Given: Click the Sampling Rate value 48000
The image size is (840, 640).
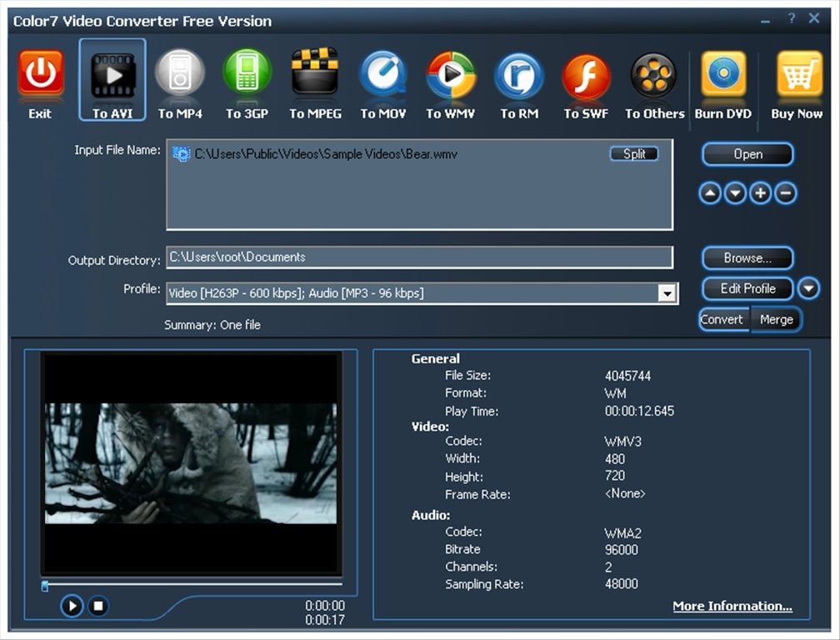Looking at the screenshot, I should click(621, 584).
